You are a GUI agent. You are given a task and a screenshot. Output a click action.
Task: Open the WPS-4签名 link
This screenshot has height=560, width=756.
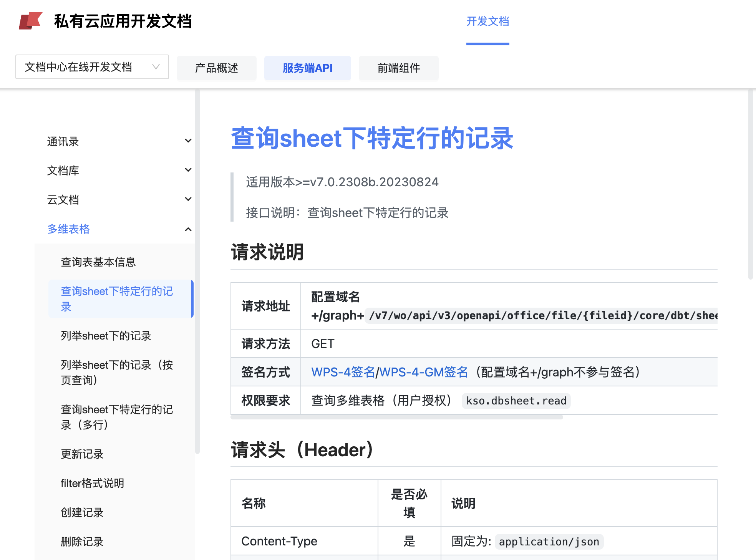pos(343,372)
